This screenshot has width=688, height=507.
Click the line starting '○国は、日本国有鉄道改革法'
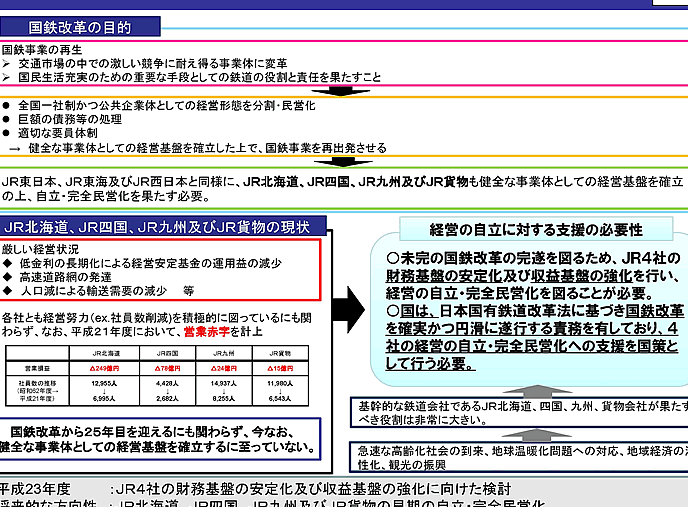(535, 311)
